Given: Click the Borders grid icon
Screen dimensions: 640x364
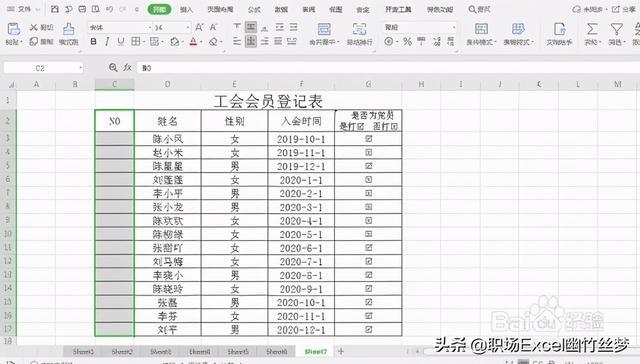Looking at the screenshot, I should (136, 41).
